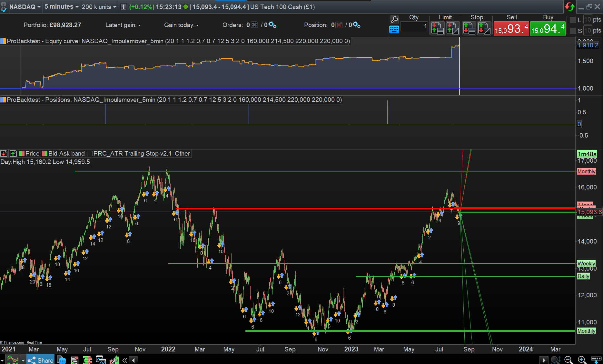Click the Qty input field
Screen dimensions: 603x364
pos(414,26)
